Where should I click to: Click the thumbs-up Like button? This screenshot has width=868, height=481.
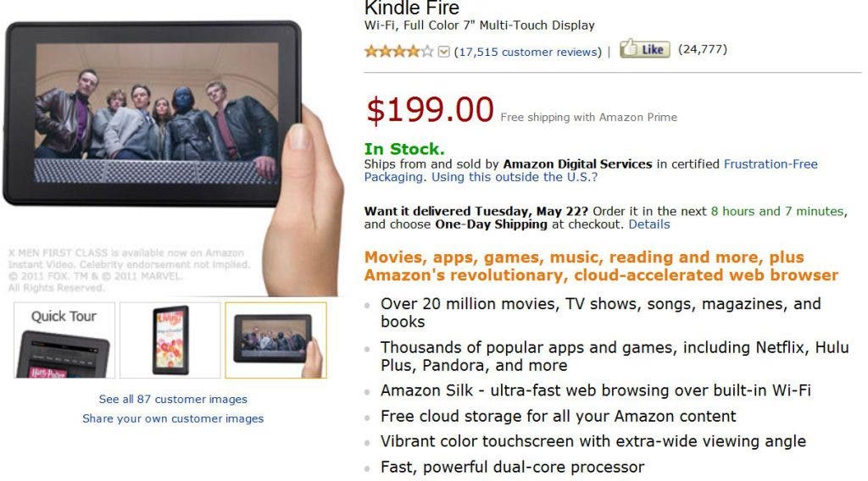point(644,49)
